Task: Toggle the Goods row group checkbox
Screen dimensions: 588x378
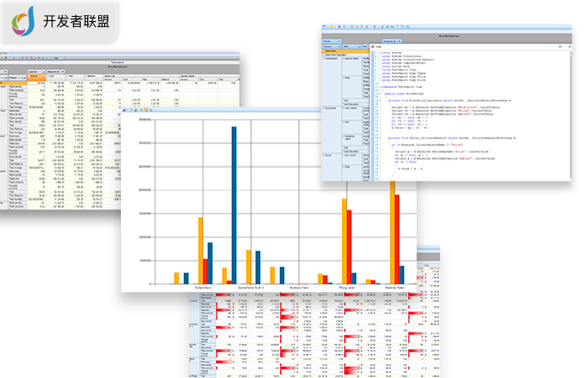Action: tap(323, 155)
